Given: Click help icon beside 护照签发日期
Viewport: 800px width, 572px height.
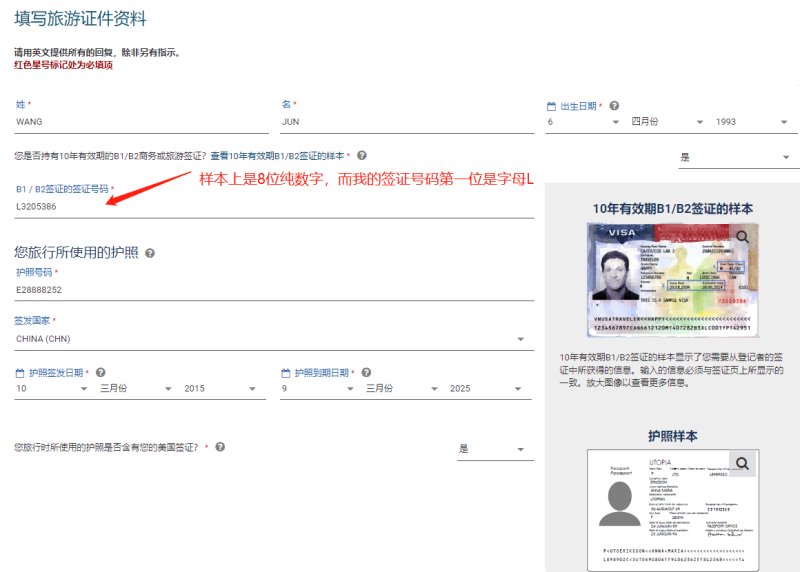Looking at the screenshot, I should coord(101,372).
